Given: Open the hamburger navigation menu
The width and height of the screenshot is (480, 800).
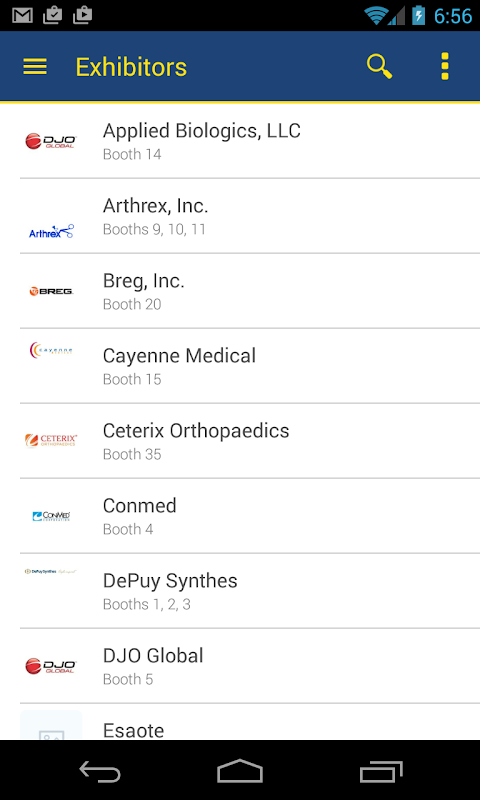Looking at the screenshot, I should click(35, 67).
